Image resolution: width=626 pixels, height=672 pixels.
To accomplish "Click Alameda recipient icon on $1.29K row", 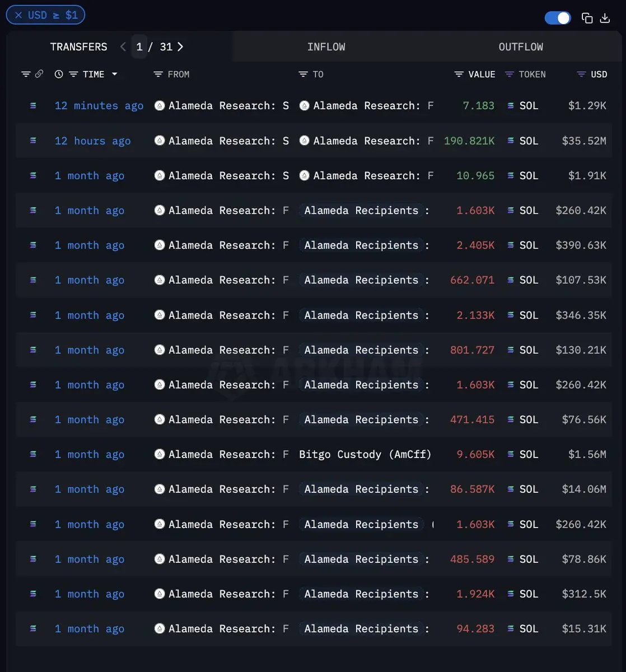I will (x=304, y=105).
